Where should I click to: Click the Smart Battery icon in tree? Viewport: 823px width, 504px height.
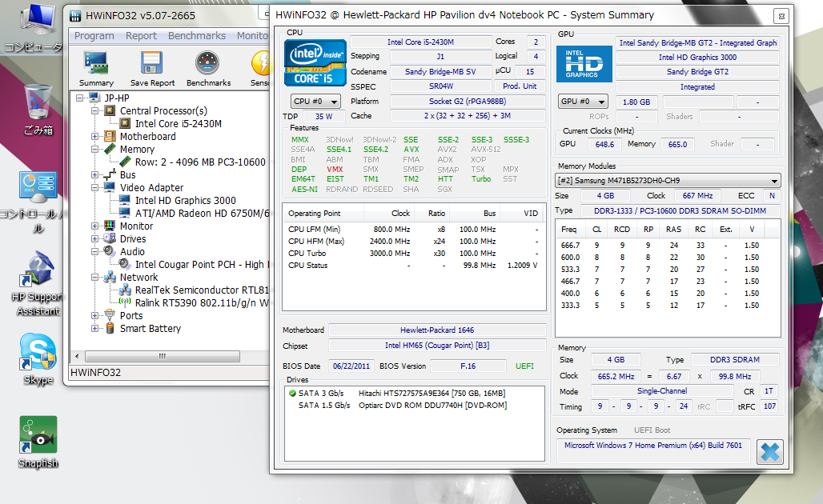coord(110,328)
